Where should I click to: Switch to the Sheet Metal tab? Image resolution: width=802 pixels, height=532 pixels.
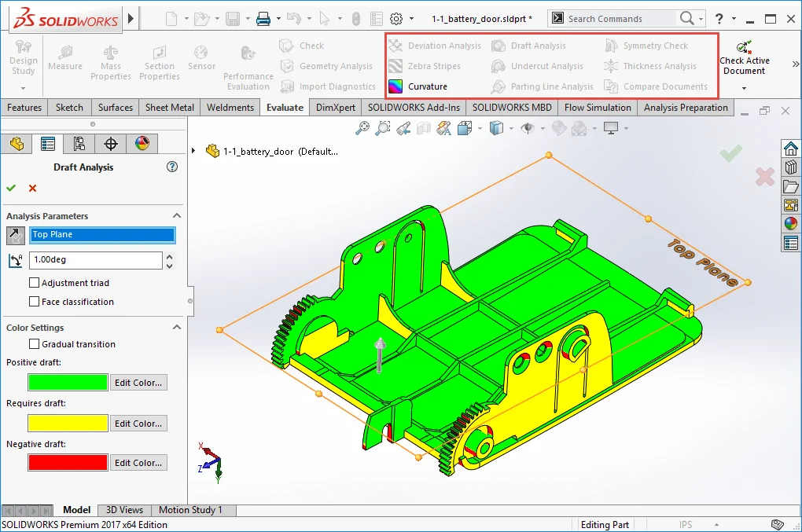pyautogui.click(x=170, y=108)
